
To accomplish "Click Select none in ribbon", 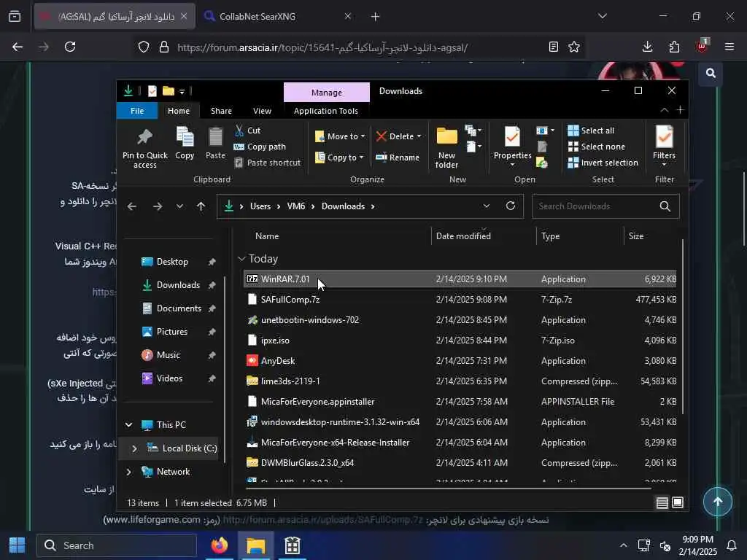I will point(597,147).
